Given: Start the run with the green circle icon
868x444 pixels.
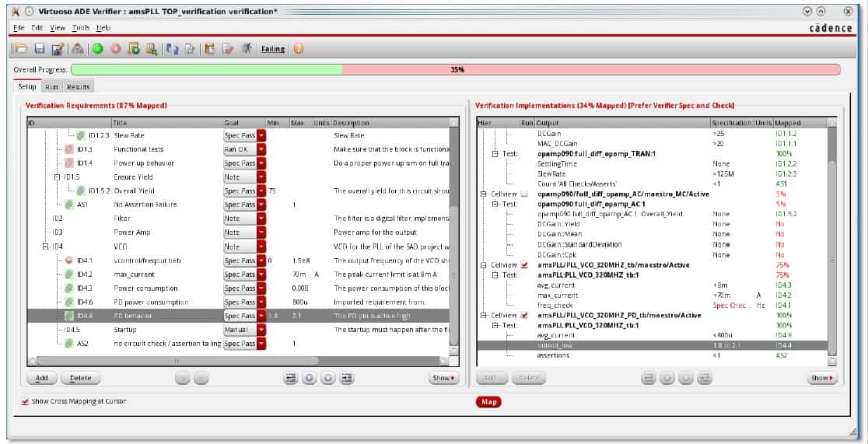Looking at the screenshot, I should click(98, 49).
